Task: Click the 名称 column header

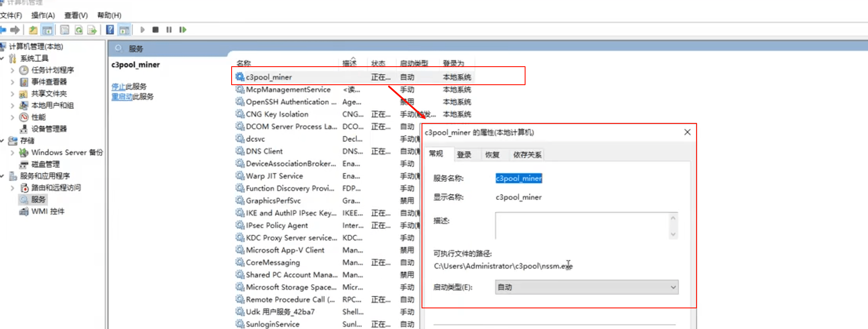Action: tap(244, 63)
